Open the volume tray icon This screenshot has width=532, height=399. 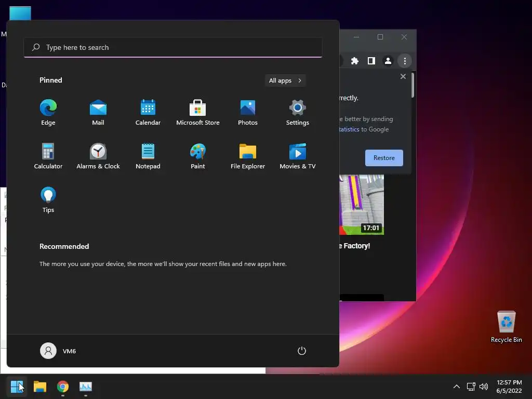pos(484,387)
